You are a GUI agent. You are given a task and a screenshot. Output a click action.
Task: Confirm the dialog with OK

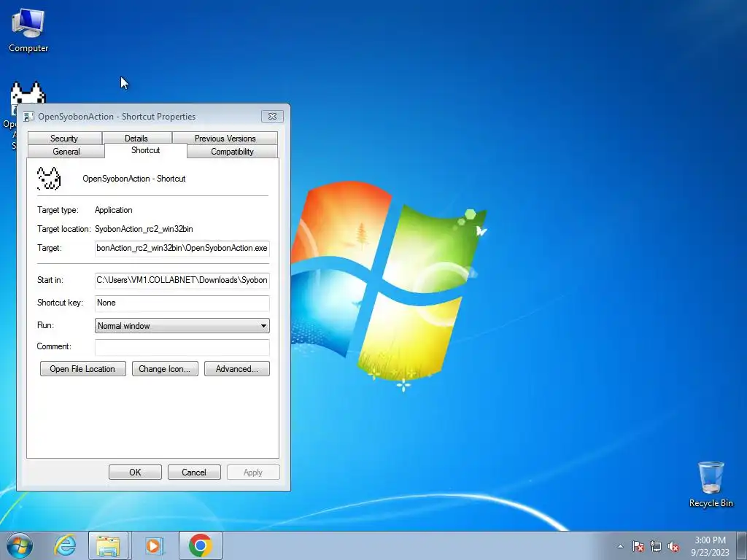pos(135,472)
